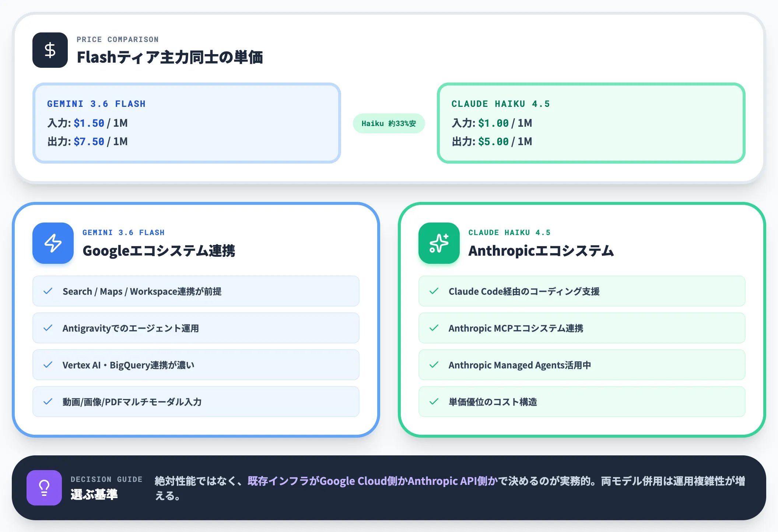
Task: Click highlighted '既存インフラがGoogle Cloud側かAnthropic API側か' text
Action: coord(372,481)
